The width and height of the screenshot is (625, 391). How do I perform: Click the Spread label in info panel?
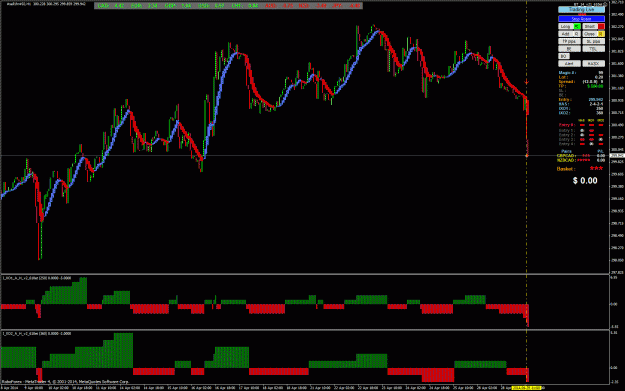point(566,82)
